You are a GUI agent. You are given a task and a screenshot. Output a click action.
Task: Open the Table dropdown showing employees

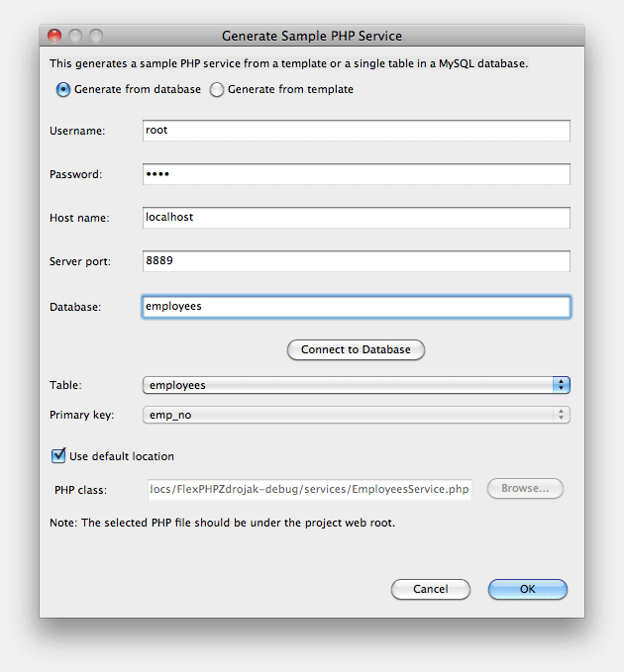(356, 385)
